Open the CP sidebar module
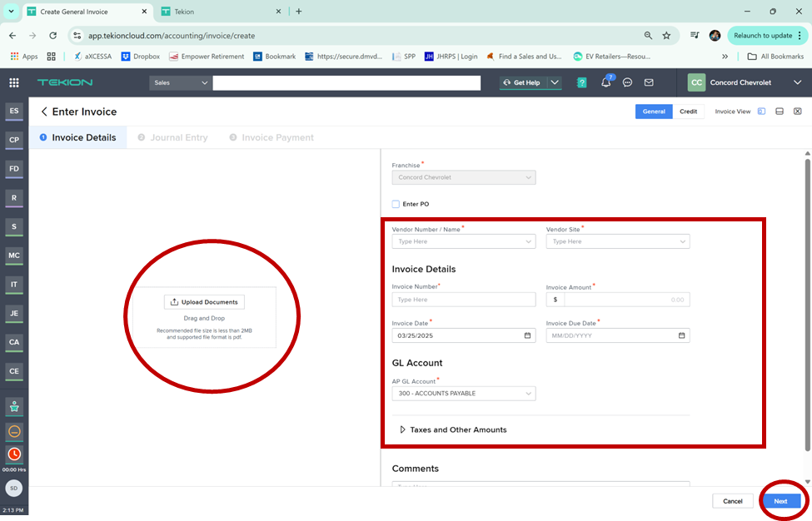Viewport: 812px width, 521px height. coord(14,140)
